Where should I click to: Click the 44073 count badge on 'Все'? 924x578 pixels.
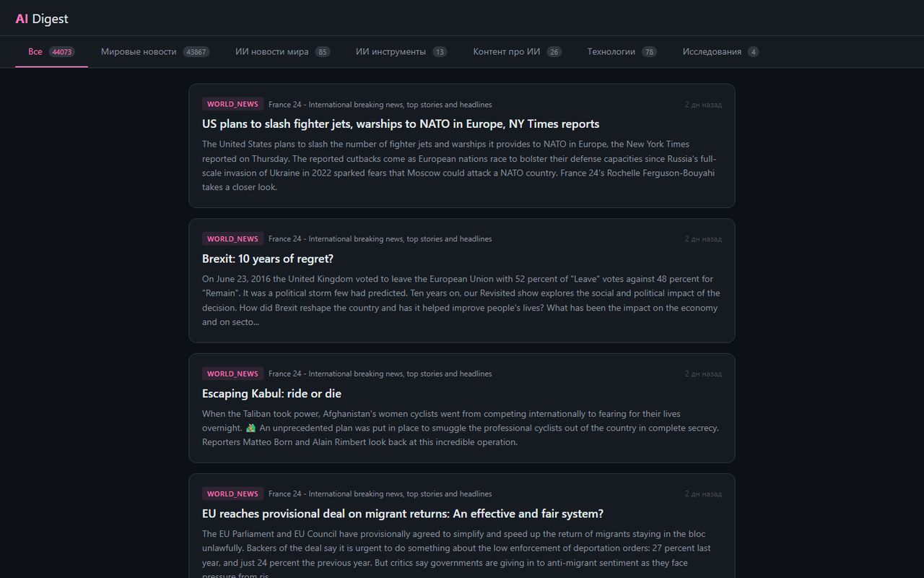[62, 52]
